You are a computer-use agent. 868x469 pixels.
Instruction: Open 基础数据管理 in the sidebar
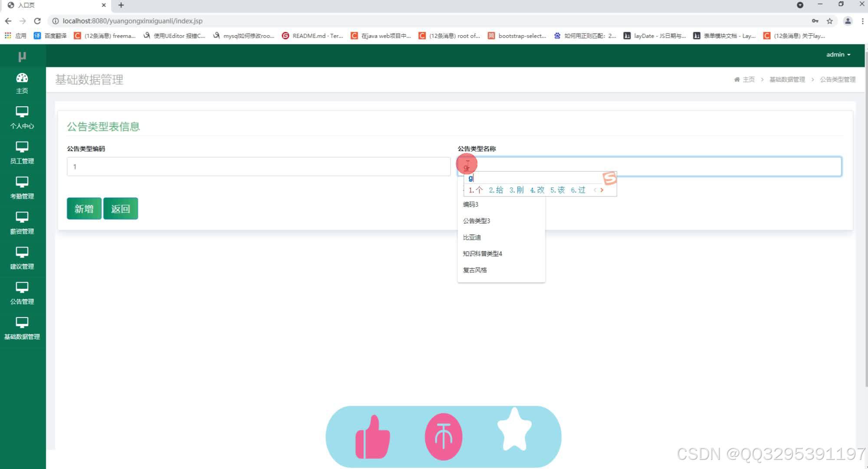(x=22, y=329)
